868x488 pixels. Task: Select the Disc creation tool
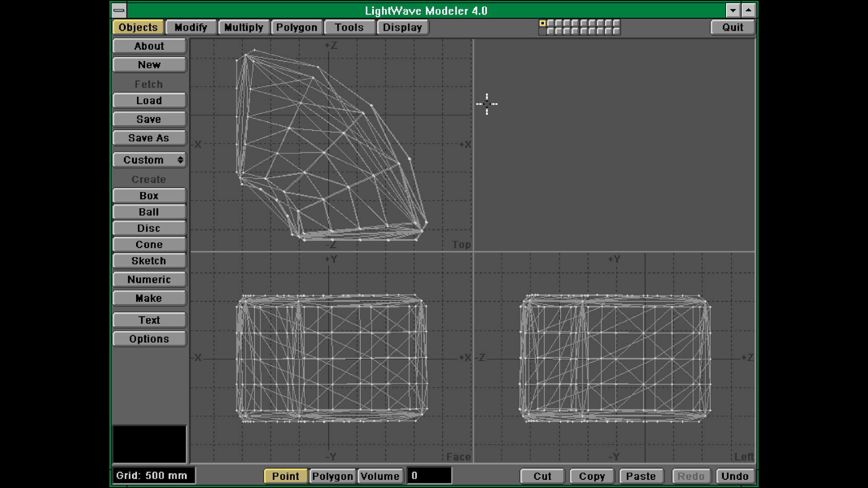point(149,228)
